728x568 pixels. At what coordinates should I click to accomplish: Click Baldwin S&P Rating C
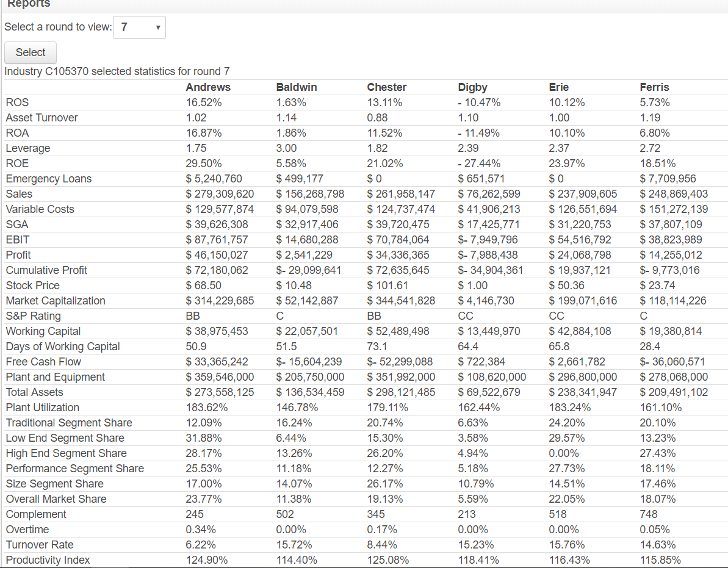coord(279,316)
